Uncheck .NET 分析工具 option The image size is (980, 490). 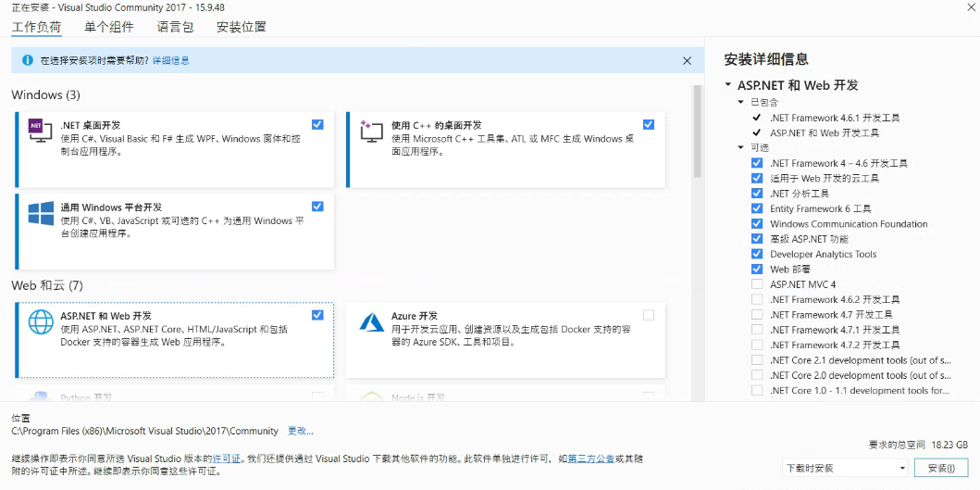pos(757,193)
